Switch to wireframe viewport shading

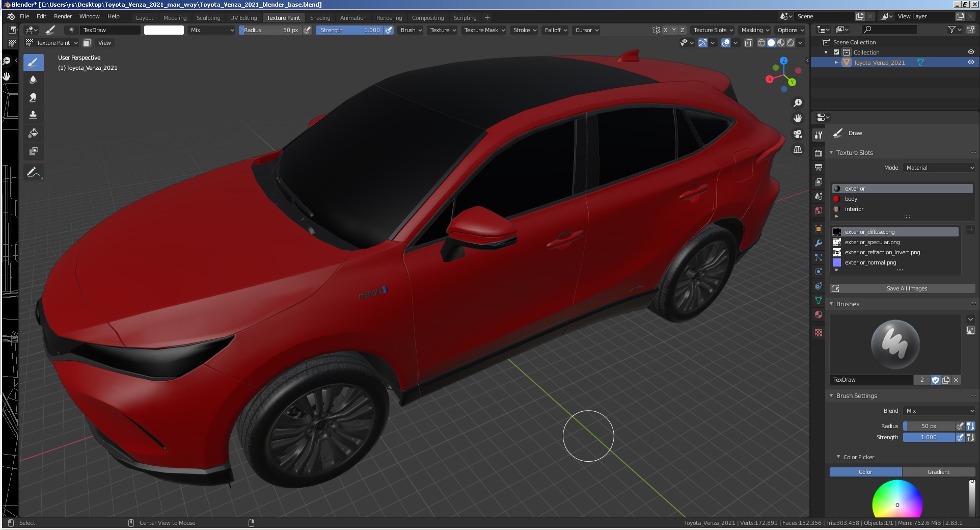tap(761, 43)
